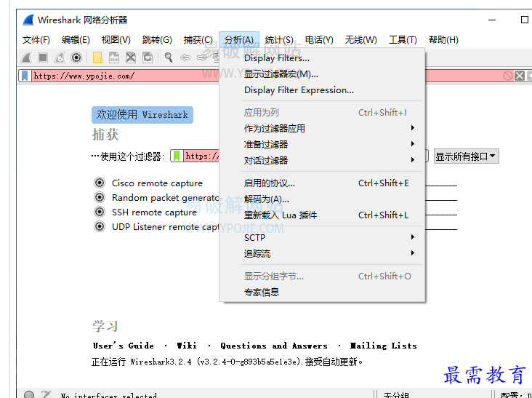Open Questions and Answers link
532x398 pixels.
pyautogui.click(x=274, y=346)
